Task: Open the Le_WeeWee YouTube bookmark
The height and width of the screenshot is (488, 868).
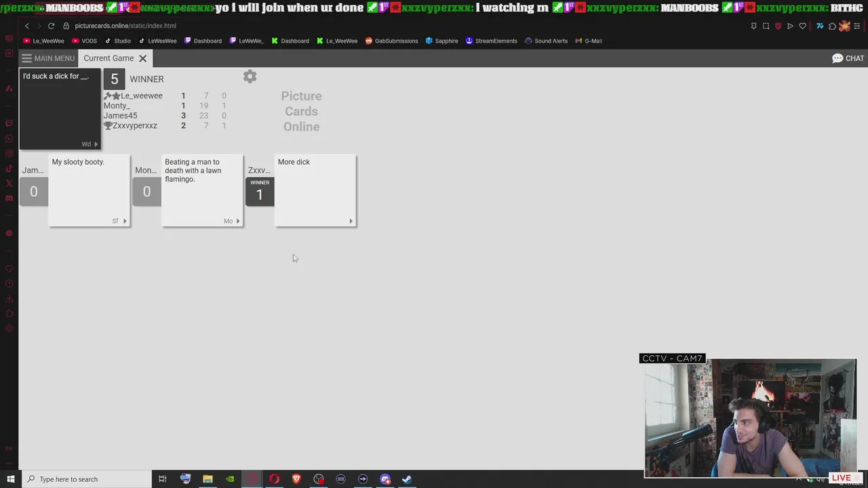Action: tap(43, 41)
